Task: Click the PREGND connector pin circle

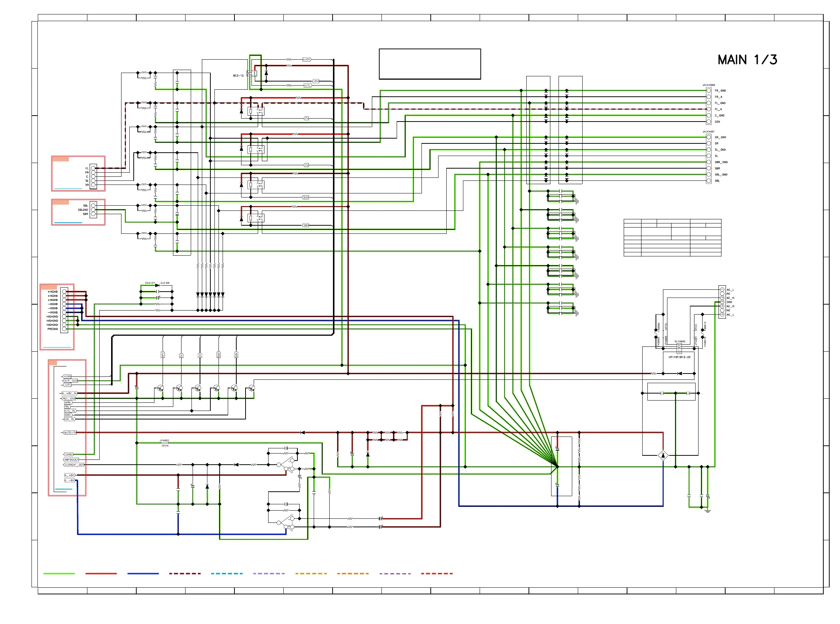Action: pyautogui.click(x=64, y=329)
